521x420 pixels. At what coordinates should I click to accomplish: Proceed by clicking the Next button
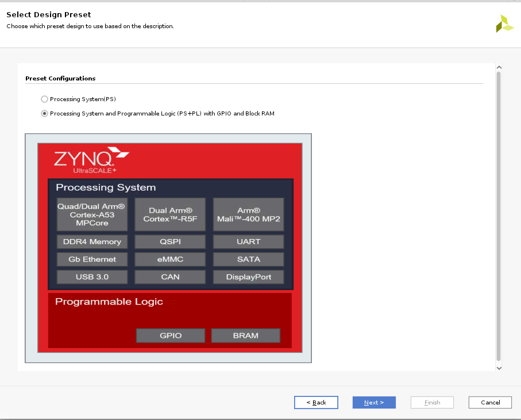(374, 402)
